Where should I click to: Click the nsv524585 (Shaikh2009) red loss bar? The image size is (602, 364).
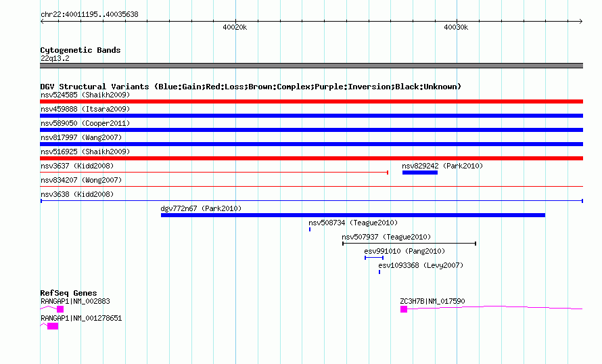tap(311, 101)
